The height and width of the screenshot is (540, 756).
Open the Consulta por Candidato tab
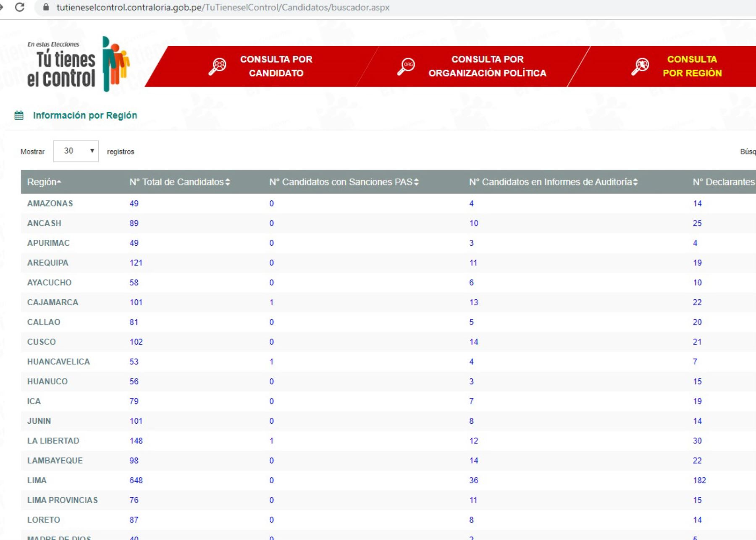(276, 66)
